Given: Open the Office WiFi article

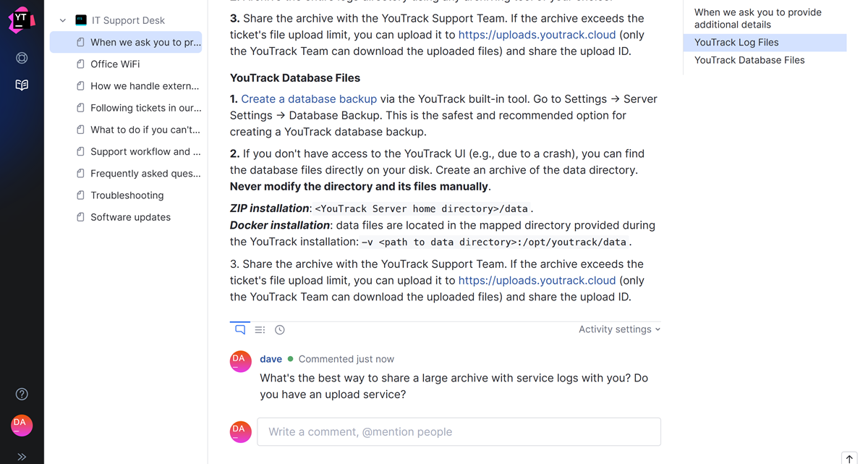Looking at the screenshot, I should pyautogui.click(x=115, y=64).
